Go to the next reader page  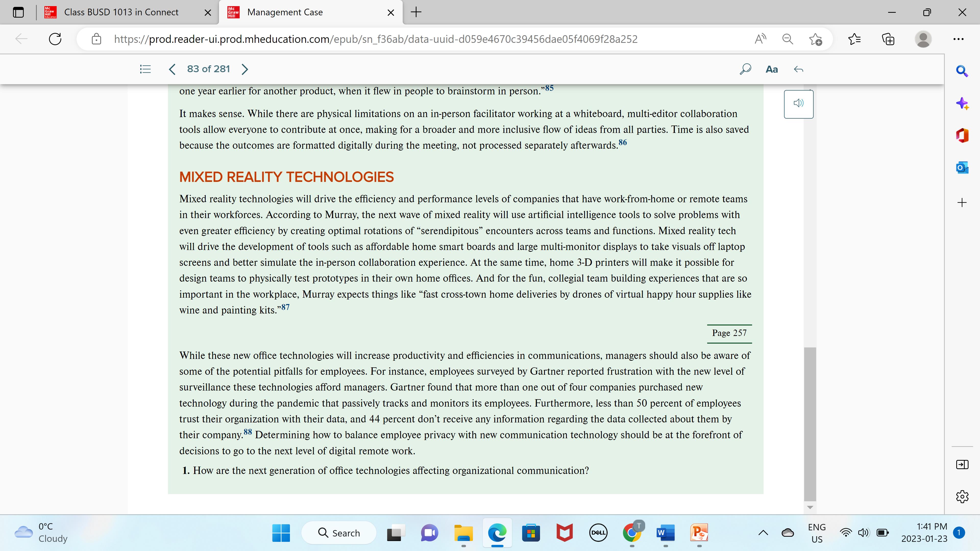pos(245,69)
